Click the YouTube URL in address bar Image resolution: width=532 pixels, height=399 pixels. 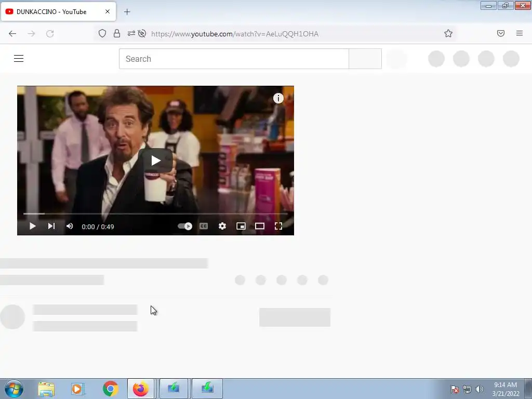(235, 34)
